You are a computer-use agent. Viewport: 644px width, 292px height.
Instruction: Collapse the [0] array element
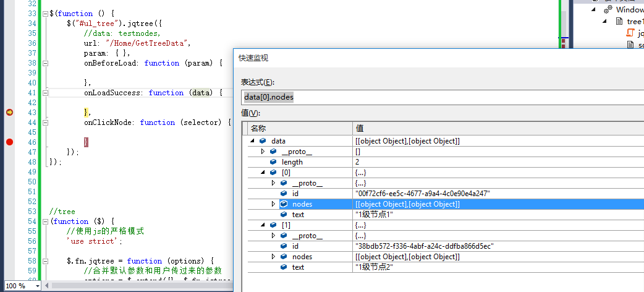263,173
